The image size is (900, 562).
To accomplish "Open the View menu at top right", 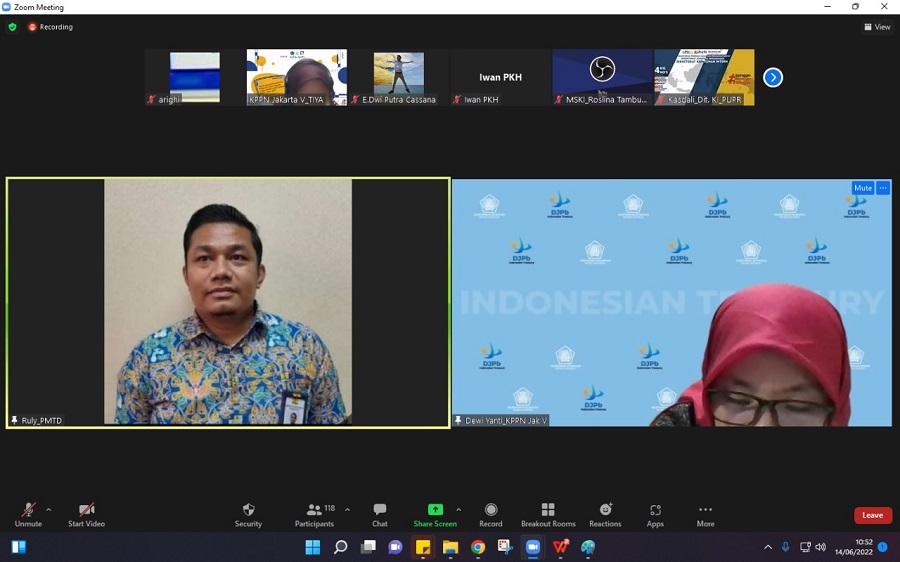I will [x=877, y=27].
